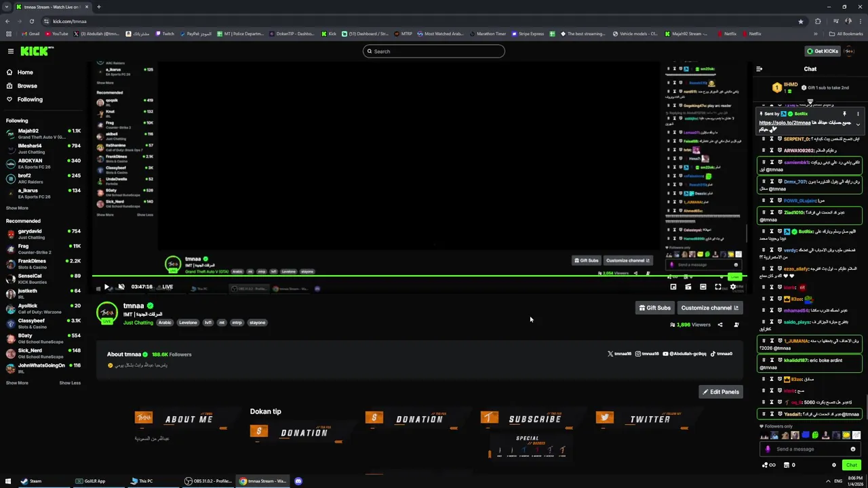This screenshot has width=868, height=488.
Task: Open the emoji picker in chat input
Action: (853, 449)
